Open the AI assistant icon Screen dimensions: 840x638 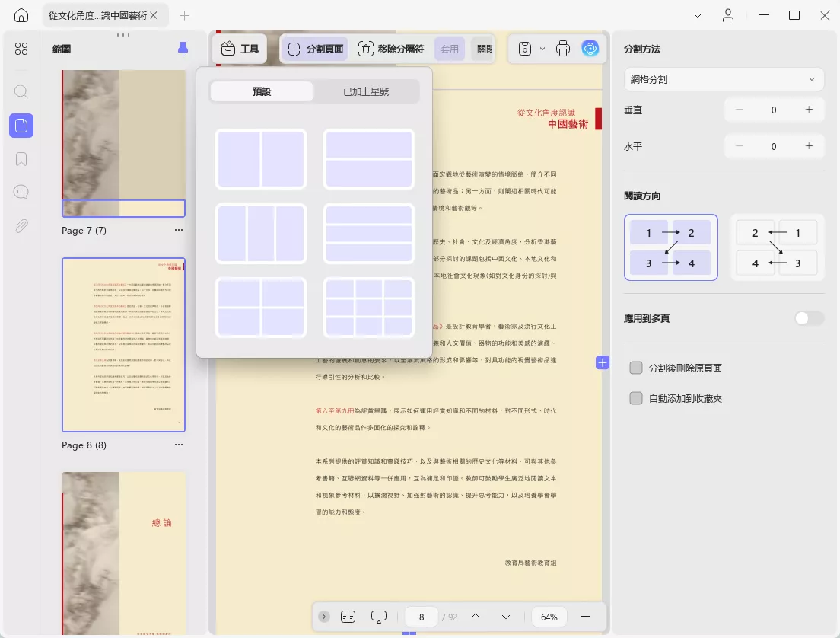[x=590, y=49]
